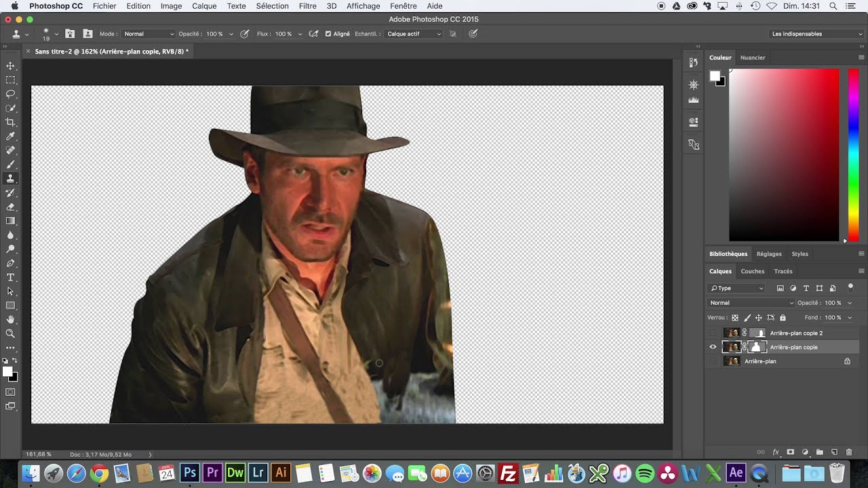Screen dimensions: 868x488
Task: Open the Opacité slider dropdown in options bar
Action: pos(231,34)
